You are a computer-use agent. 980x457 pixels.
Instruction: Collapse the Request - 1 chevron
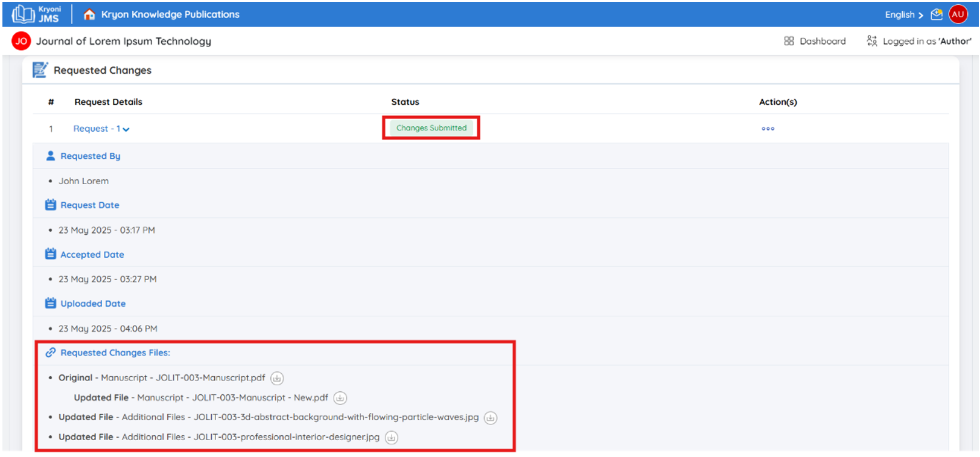tap(126, 129)
